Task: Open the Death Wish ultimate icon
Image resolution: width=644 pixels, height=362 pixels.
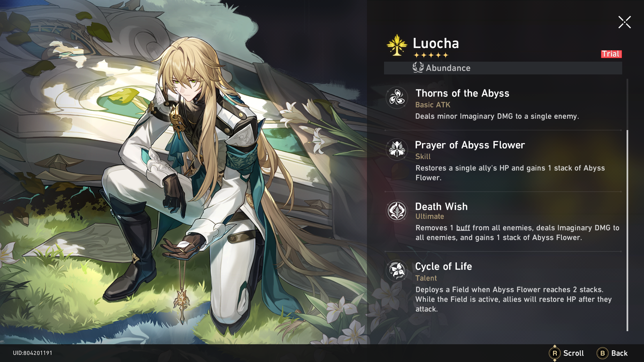Action: (397, 211)
